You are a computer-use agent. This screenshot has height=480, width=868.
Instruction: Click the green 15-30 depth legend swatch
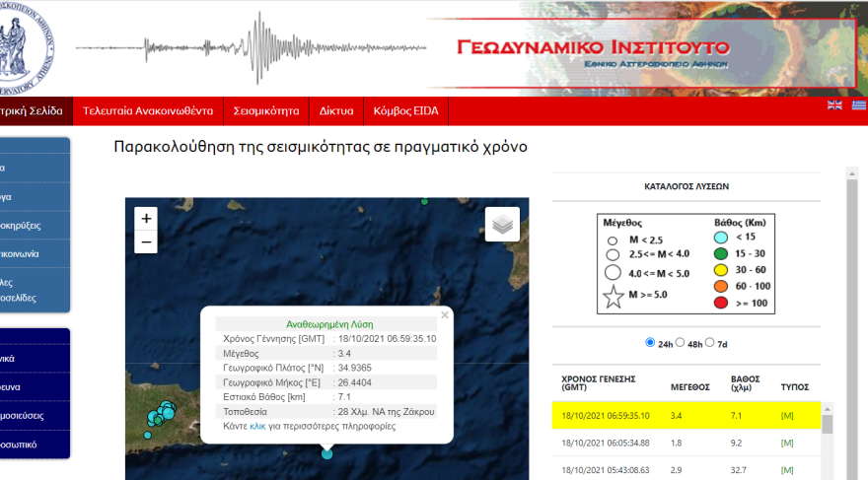coord(720,254)
